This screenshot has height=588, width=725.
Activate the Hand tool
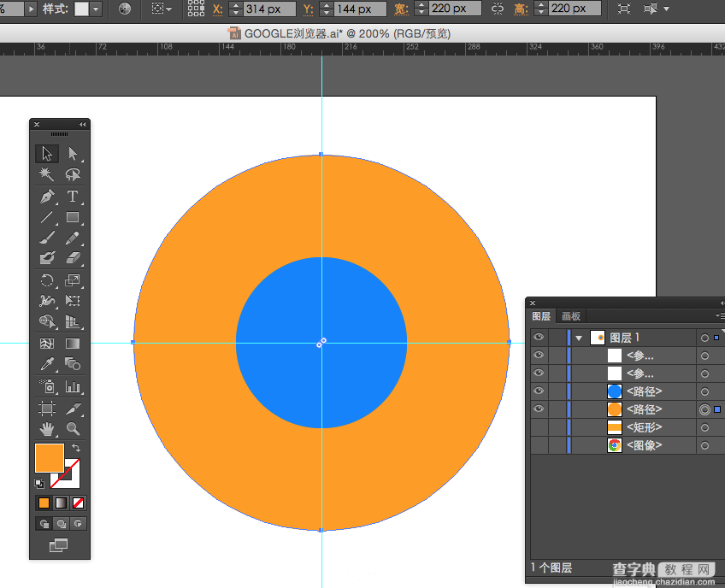point(47,429)
